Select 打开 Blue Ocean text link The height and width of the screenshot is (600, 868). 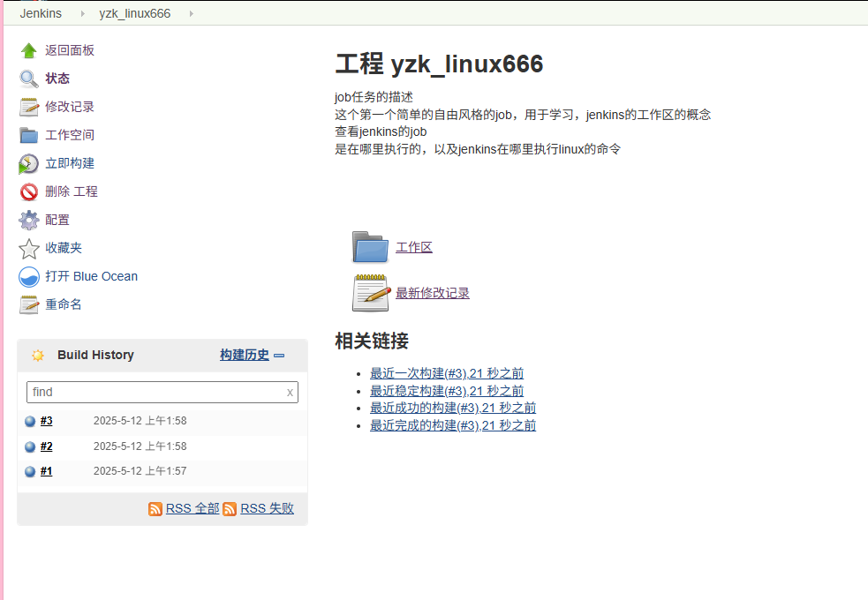91,276
